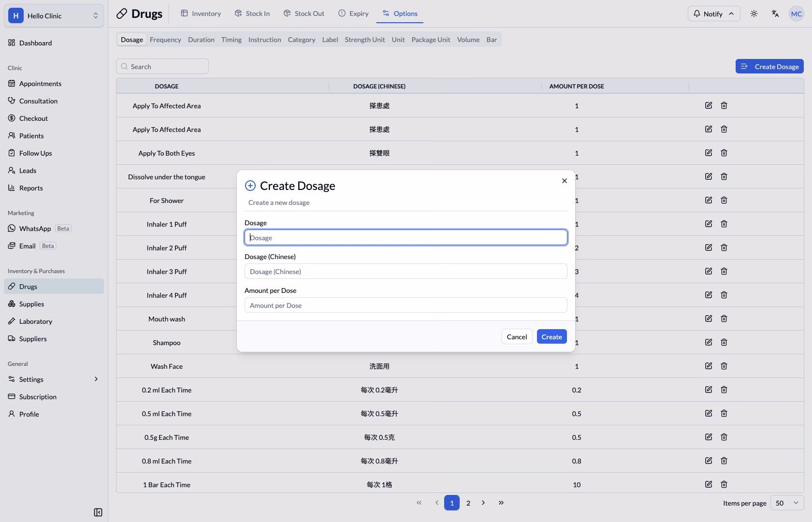Viewport: 812px width, 522px height.
Task: Go to page 2
Action: pyautogui.click(x=468, y=503)
